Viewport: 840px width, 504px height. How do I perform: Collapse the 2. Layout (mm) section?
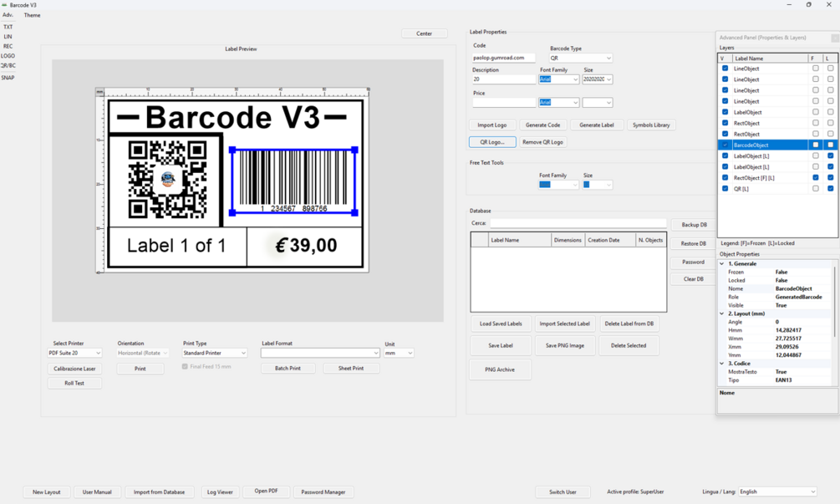(x=721, y=313)
